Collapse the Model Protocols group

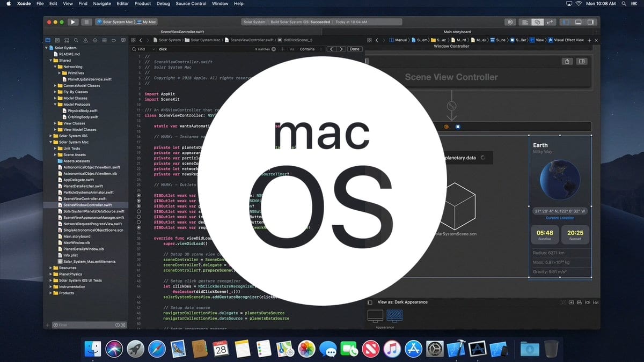point(56,105)
